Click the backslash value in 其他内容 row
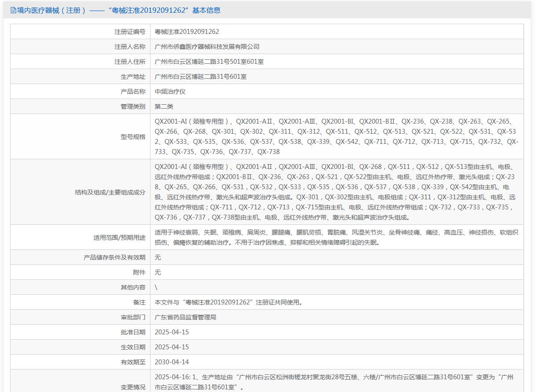The width and height of the screenshot is (536, 392). click(x=156, y=287)
